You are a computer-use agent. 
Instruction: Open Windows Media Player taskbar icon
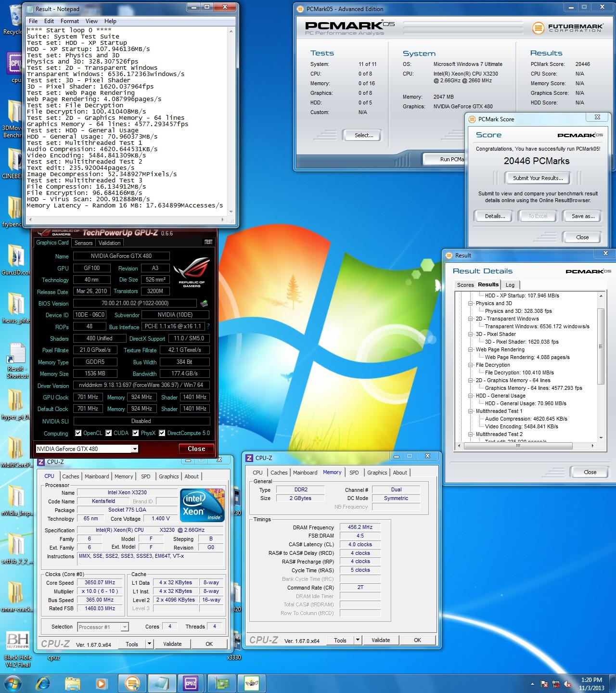pos(102,683)
